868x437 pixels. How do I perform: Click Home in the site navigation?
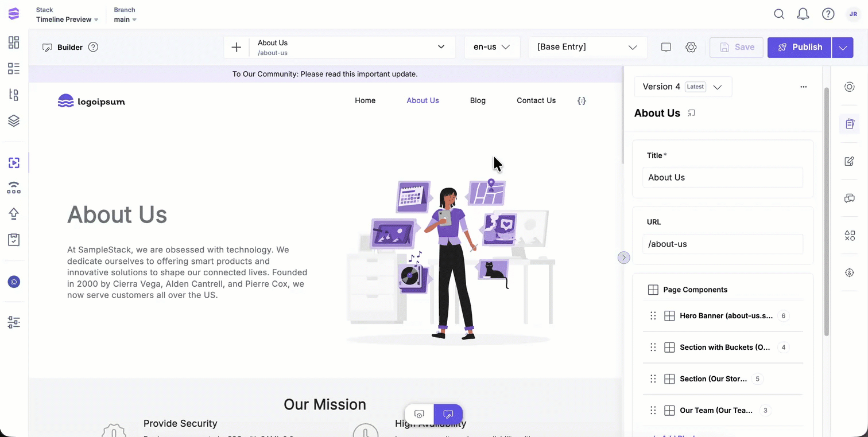click(365, 100)
